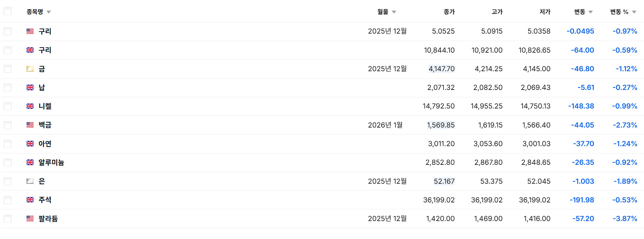Viewport: 644px width, 239px height.
Task: Click the US flag icon beside 백금
Action: coord(30,125)
